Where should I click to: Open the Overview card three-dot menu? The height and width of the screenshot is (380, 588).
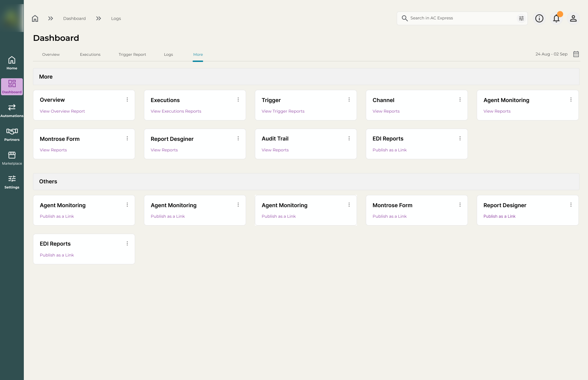tap(127, 100)
